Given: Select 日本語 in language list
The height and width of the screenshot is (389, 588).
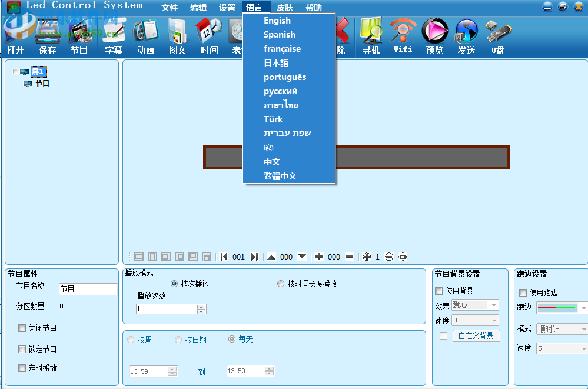Looking at the screenshot, I should [x=276, y=63].
